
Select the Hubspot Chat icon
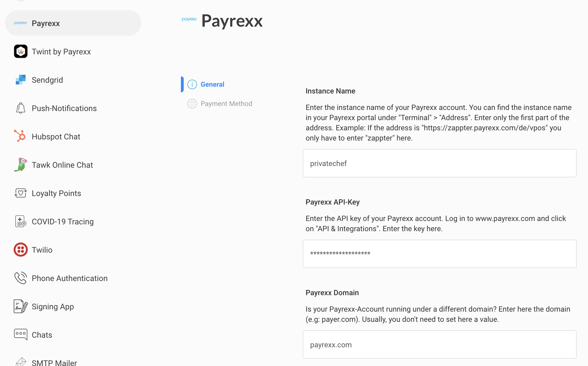[x=20, y=136]
